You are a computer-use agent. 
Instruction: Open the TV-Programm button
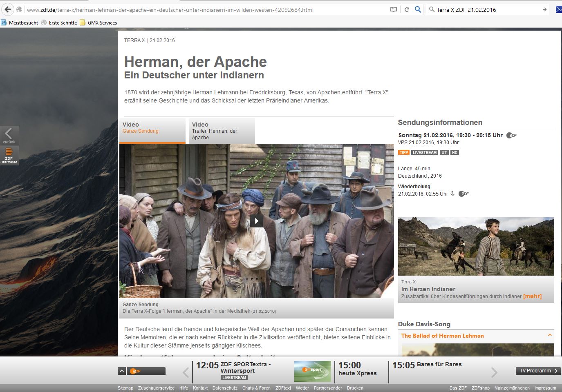[x=538, y=371]
